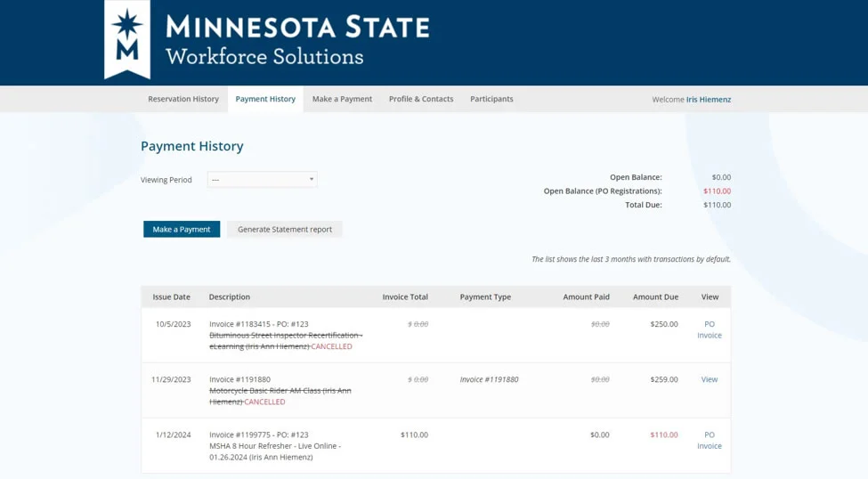Select the 1/12/2024 issue date cell
This screenshot has height=479, width=868.
point(173,434)
